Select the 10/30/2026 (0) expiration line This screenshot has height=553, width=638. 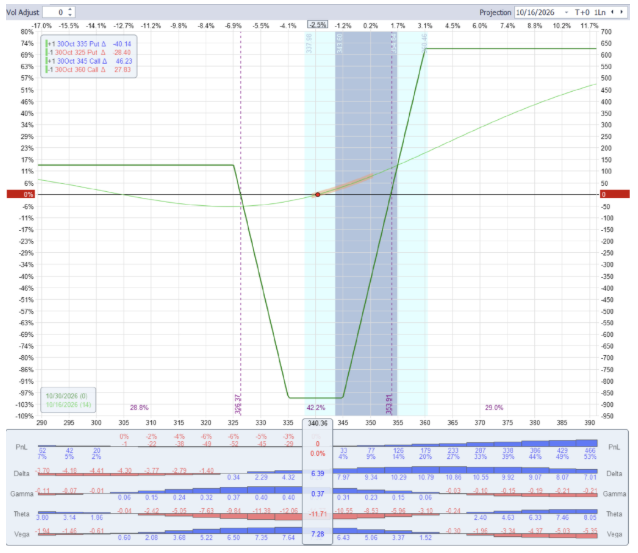[x=67, y=396]
